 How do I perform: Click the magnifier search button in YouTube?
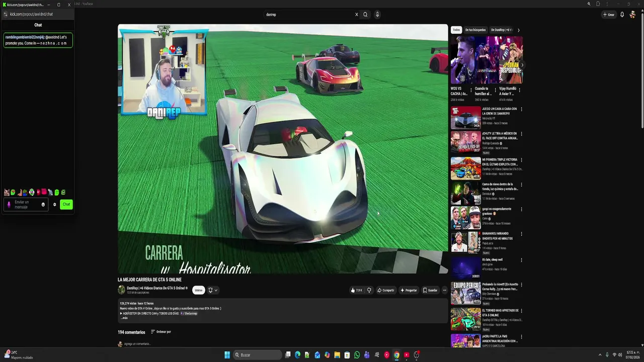click(x=365, y=15)
